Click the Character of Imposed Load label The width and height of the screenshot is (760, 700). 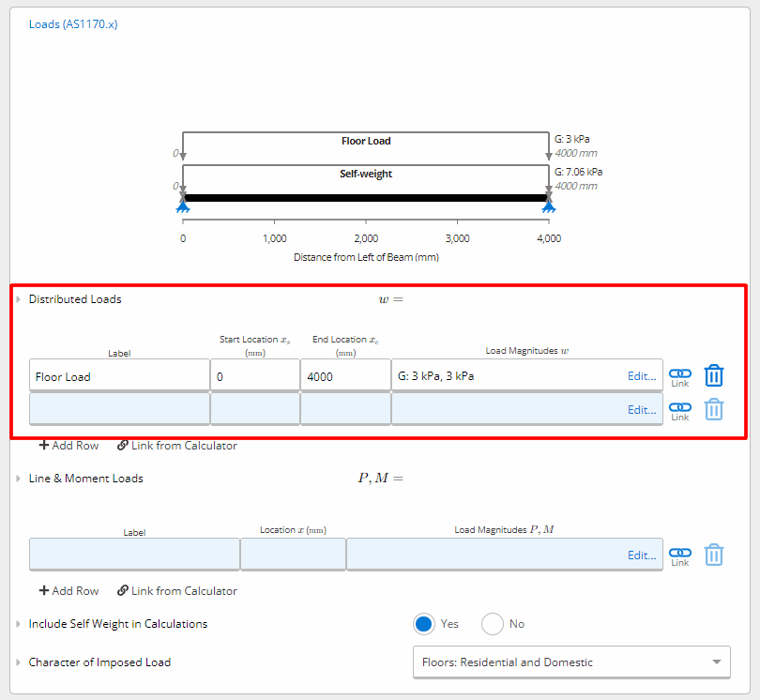pyautogui.click(x=99, y=662)
